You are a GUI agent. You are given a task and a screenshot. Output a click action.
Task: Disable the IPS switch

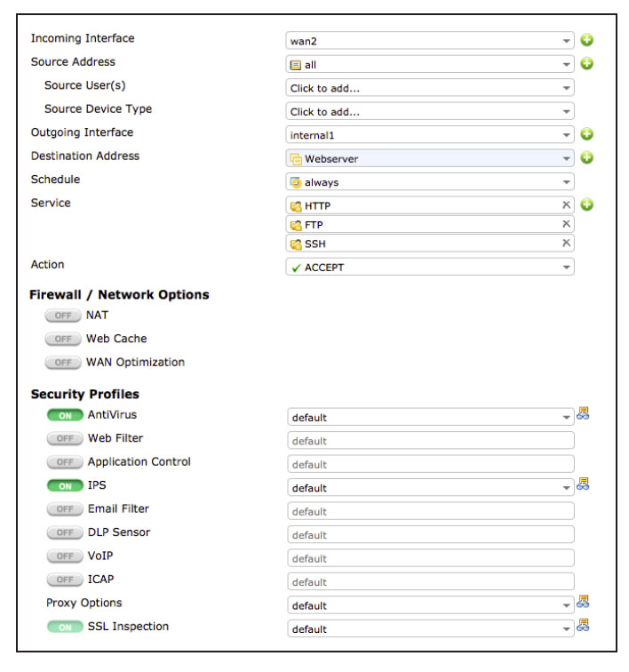(65, 485)
